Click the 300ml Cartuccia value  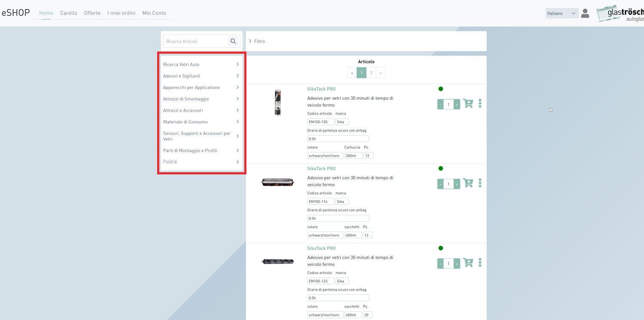coord(353,156)
